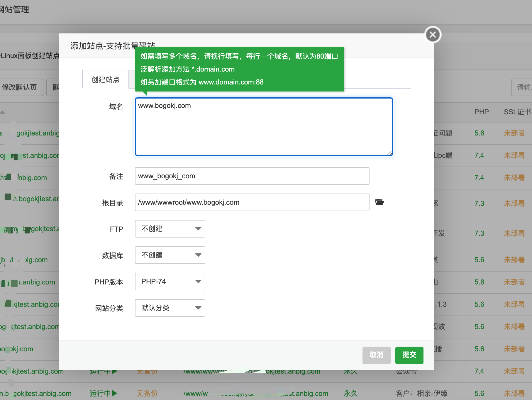Open the folder browser next to 根目录 field
Image resolution: width=532 pixels, height=400 pixels.
(x=380, y=202)
